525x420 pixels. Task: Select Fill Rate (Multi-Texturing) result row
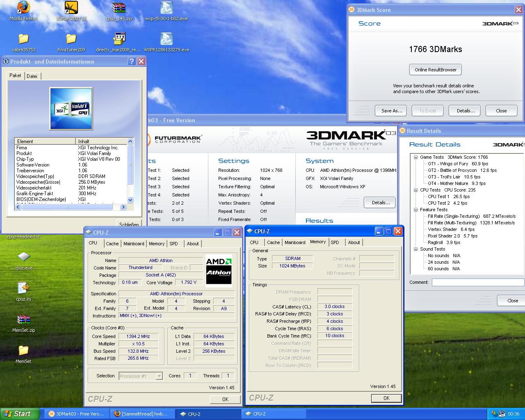[x=471, y=223]
